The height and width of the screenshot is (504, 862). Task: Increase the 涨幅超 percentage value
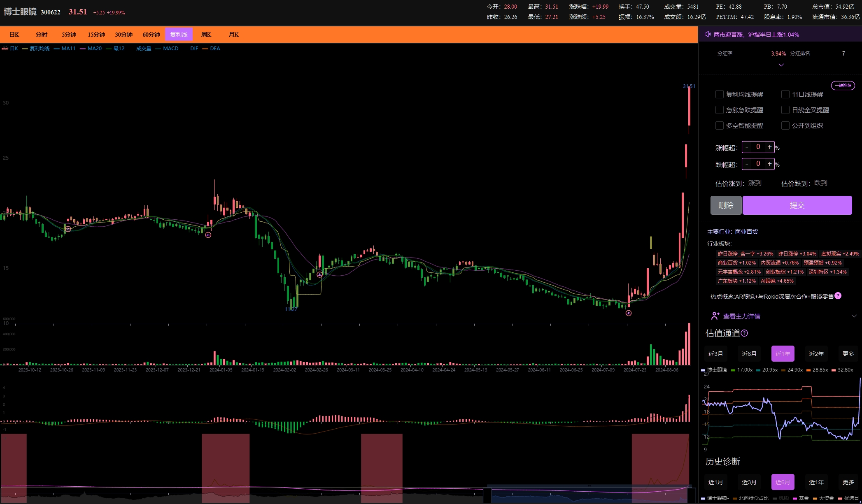pyautogui.click(x=769, y=147)
